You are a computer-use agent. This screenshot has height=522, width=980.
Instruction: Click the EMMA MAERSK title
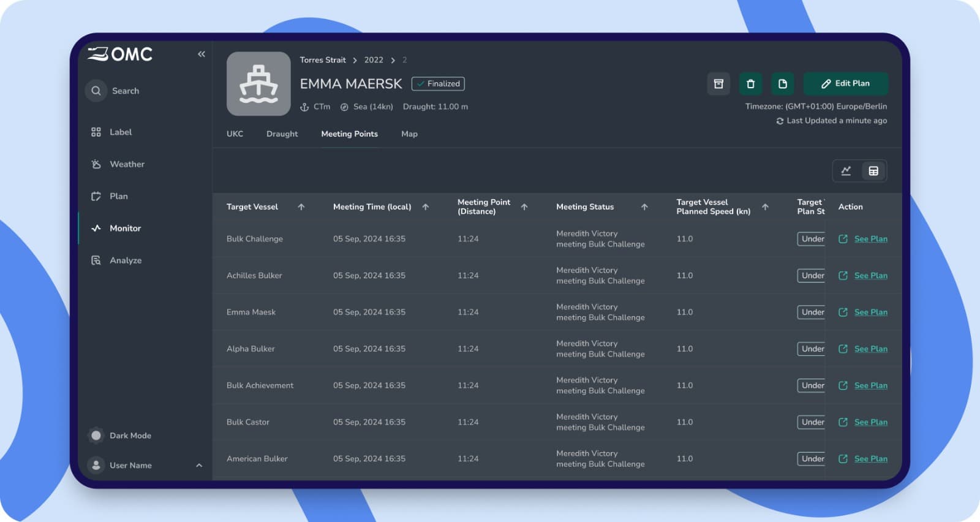point(351,84)
